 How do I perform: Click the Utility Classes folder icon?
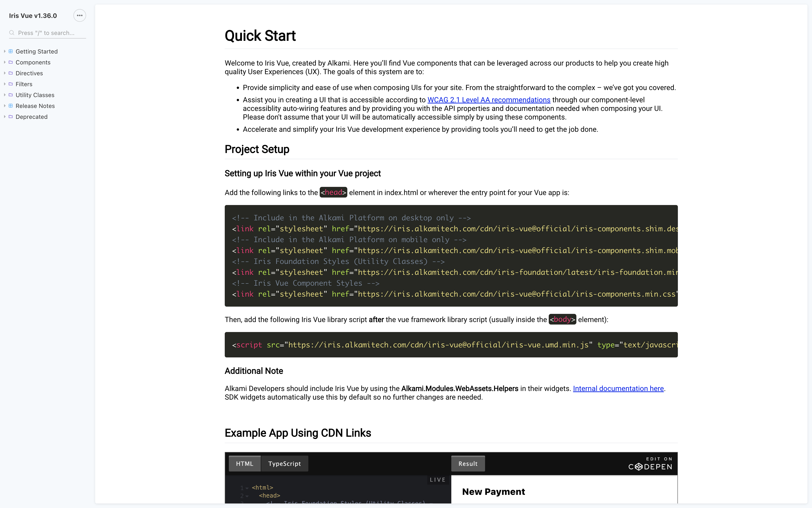coord(11,95)
